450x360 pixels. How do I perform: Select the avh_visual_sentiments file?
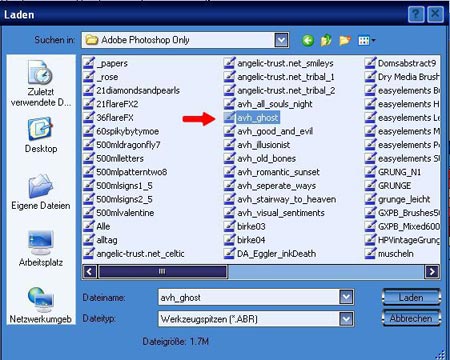(x=274, y=213)
